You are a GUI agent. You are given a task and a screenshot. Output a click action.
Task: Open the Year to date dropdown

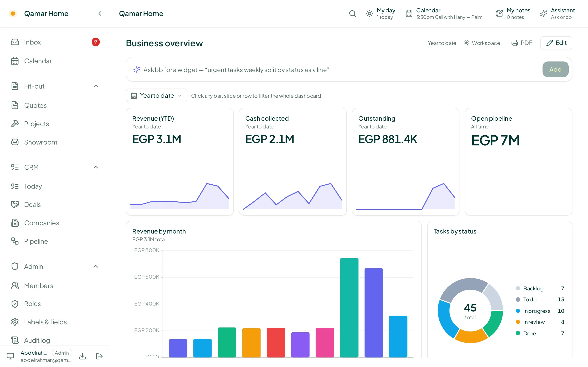[x=156, y=96]
